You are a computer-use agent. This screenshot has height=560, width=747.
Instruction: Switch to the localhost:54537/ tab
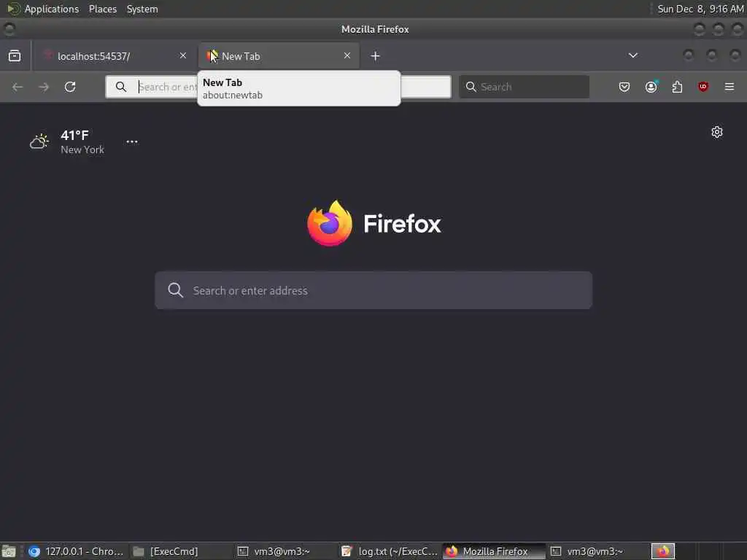(115, 56)
